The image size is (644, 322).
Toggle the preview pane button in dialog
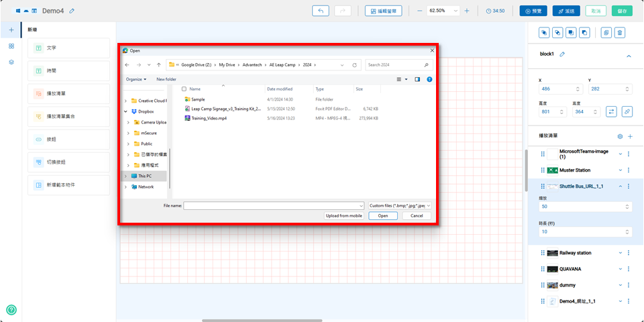click(x=417, y=79)
